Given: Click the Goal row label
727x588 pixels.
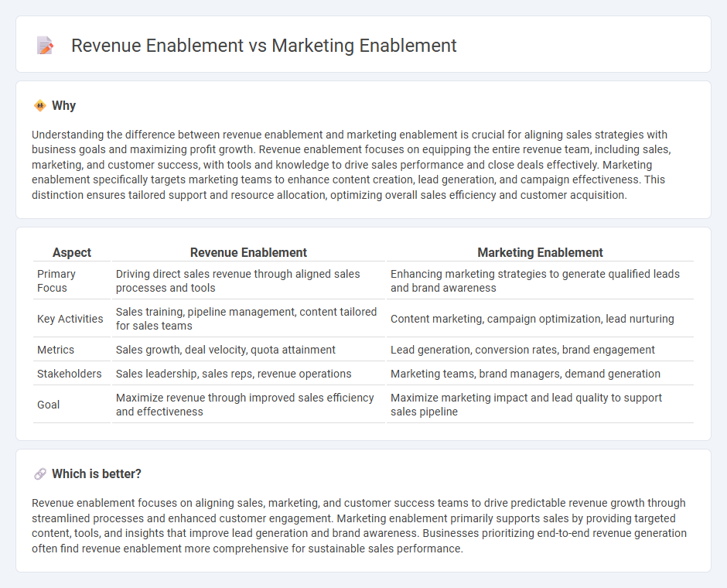Looking at the screenshot, I should pos(48,405).
